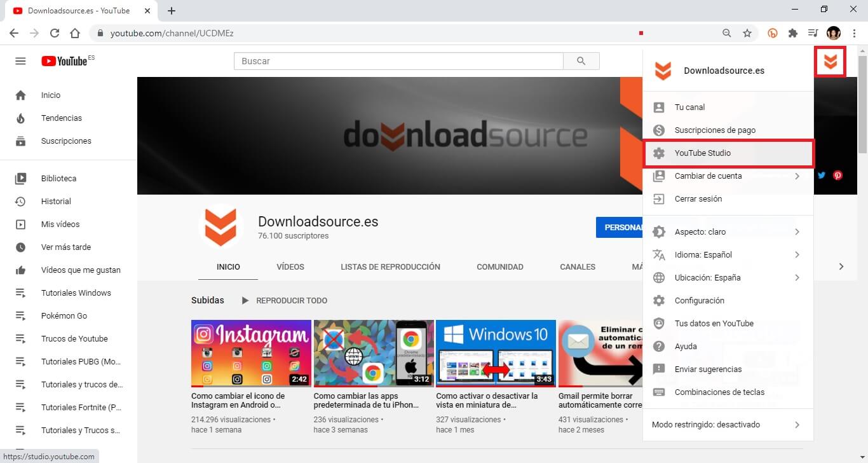Viewport: 868px width, 463px height.
Task: Select Tu canal in account menu
Action: click(x=728, y=107)
